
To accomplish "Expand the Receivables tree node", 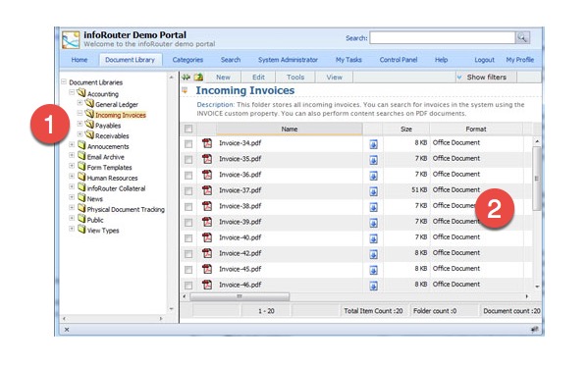I will (80, 133).
